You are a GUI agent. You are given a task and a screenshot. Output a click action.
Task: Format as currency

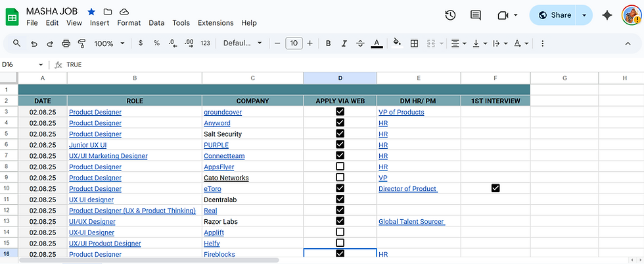click(141, 43)
